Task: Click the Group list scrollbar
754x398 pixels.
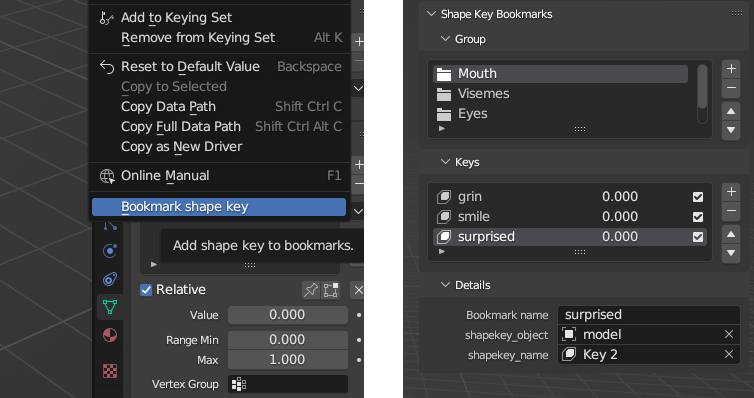Action: point(702,87)
